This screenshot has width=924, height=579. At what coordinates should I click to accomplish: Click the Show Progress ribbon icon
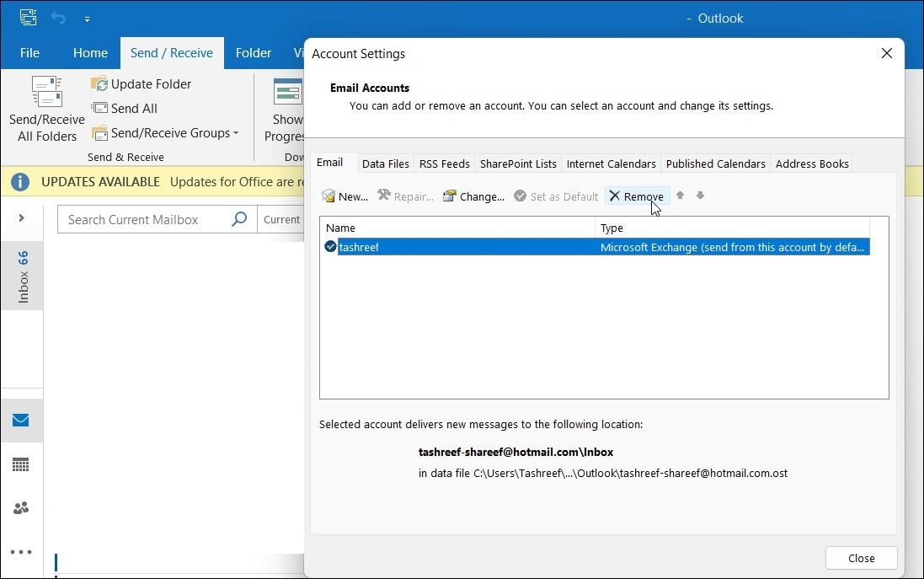(287, 92)
